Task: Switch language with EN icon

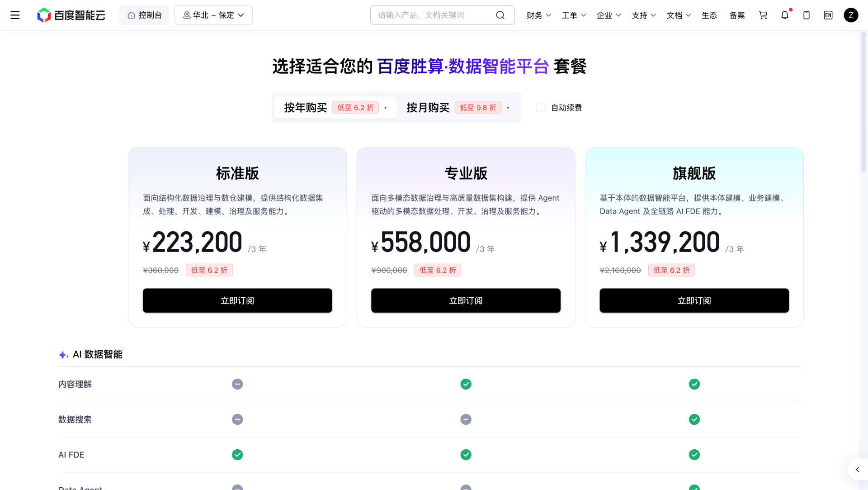Action: (828, 15)
